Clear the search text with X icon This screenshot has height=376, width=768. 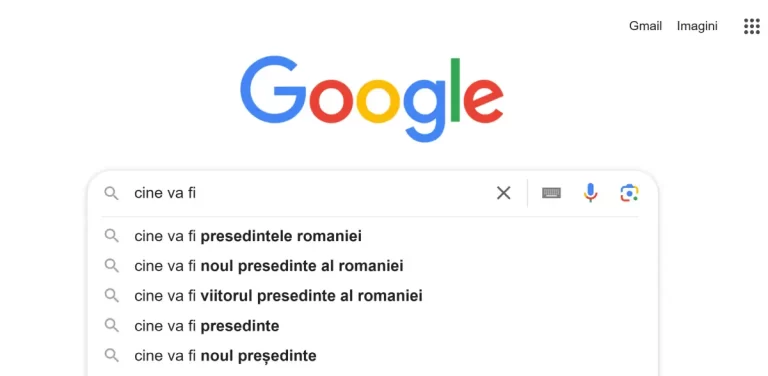pos(504,193)
